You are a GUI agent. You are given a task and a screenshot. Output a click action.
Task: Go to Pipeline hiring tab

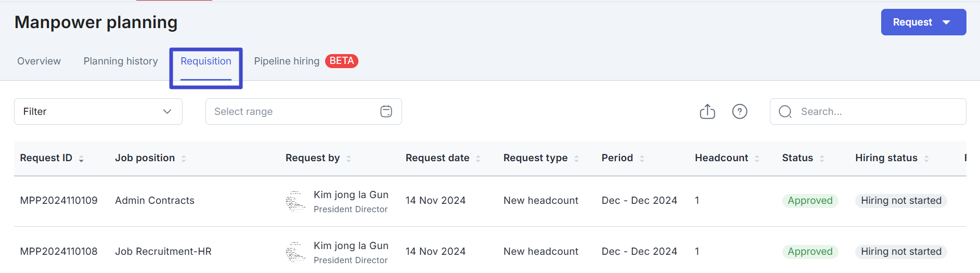coord(287,61)
